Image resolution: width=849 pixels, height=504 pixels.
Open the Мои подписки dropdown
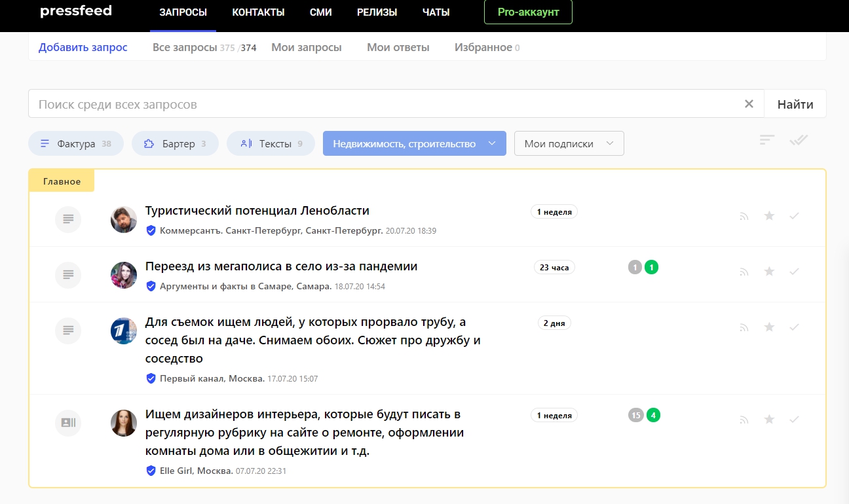[x=569, y=144]
